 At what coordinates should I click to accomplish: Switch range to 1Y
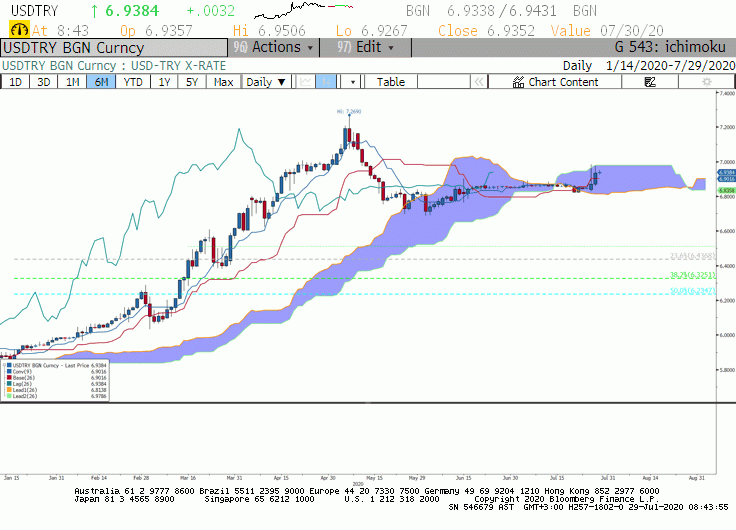164,82
